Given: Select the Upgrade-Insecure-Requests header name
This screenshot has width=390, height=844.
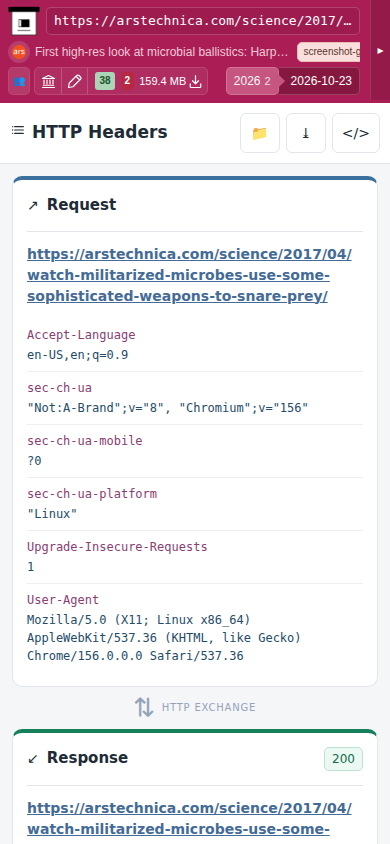Looking at the screenshot, I should pyautogui.click(x=117, y=547).
